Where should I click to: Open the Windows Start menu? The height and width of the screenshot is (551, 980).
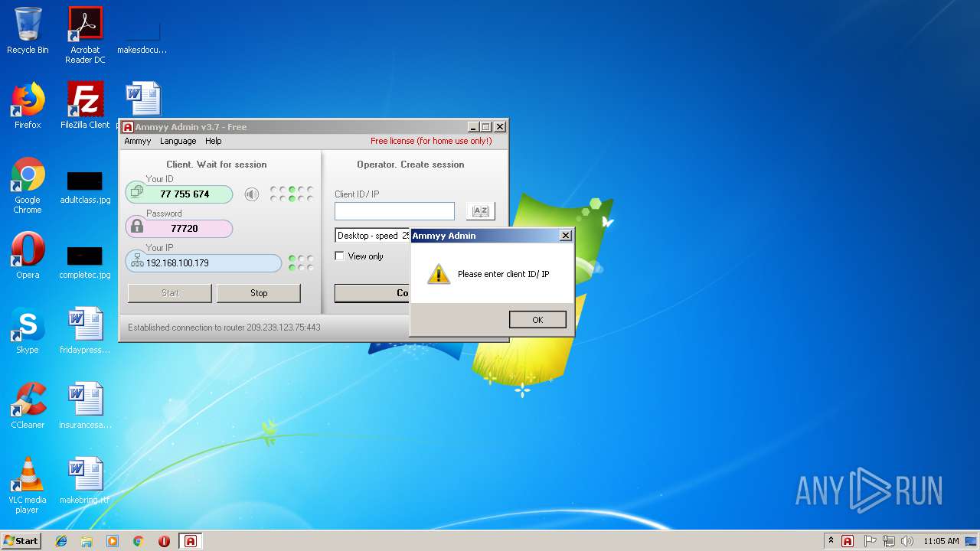tap(21, 541)
